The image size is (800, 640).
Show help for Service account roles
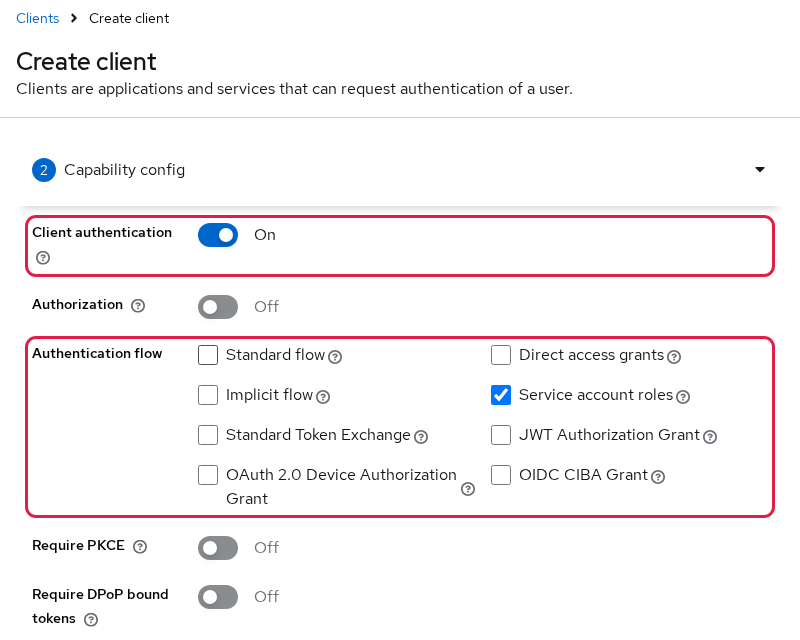[683, 397]
